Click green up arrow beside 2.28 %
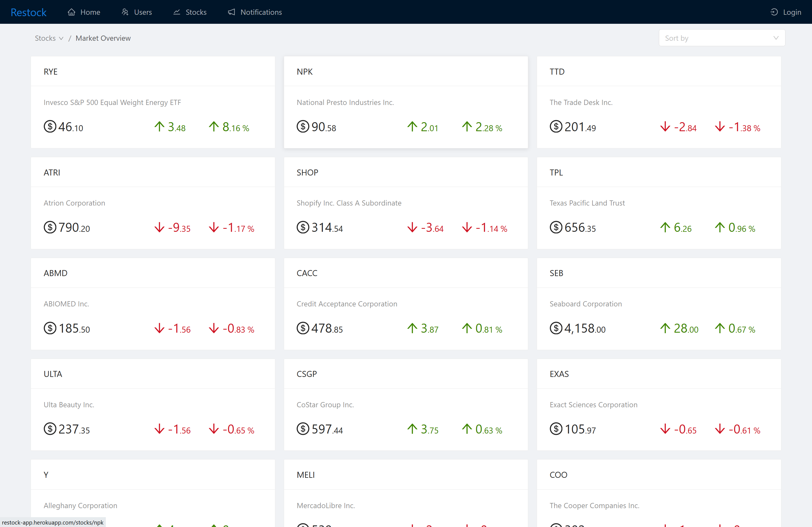The image size is (812, 527). (x=467, y=127)
